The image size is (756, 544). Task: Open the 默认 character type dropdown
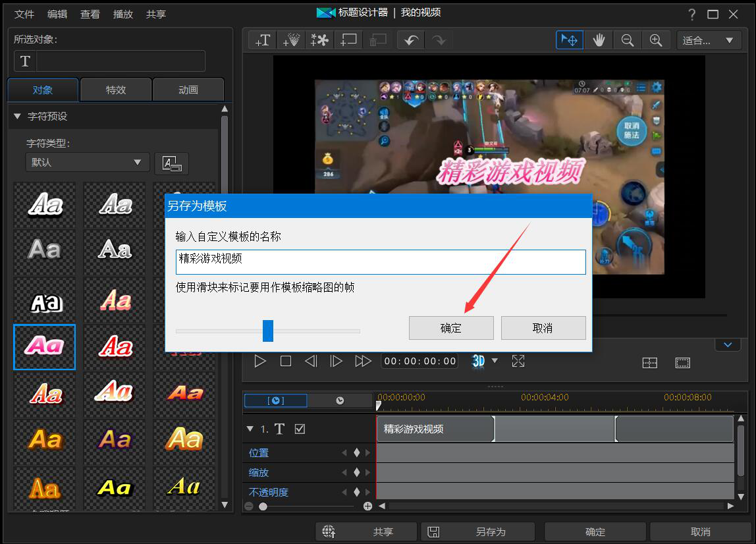87,161
